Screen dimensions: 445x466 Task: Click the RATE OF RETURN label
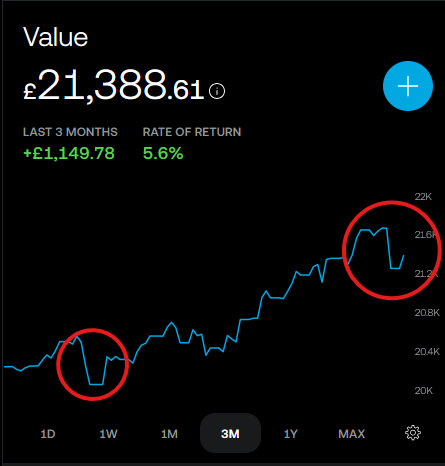click(192, 132)
